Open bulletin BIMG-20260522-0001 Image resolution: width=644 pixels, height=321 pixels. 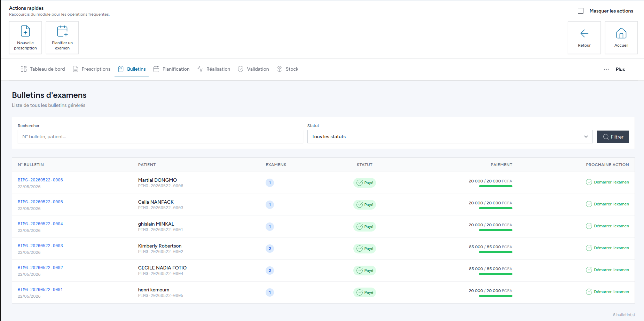tap(40, 290)
